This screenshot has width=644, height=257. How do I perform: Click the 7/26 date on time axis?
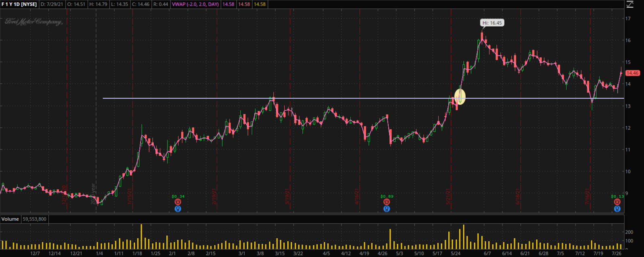[x=617, y=253]
